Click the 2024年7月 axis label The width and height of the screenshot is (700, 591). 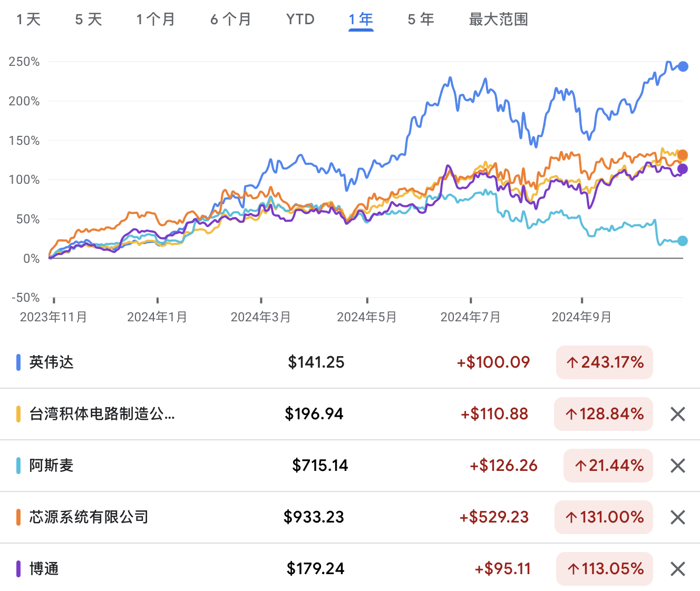tap(470, 317)
